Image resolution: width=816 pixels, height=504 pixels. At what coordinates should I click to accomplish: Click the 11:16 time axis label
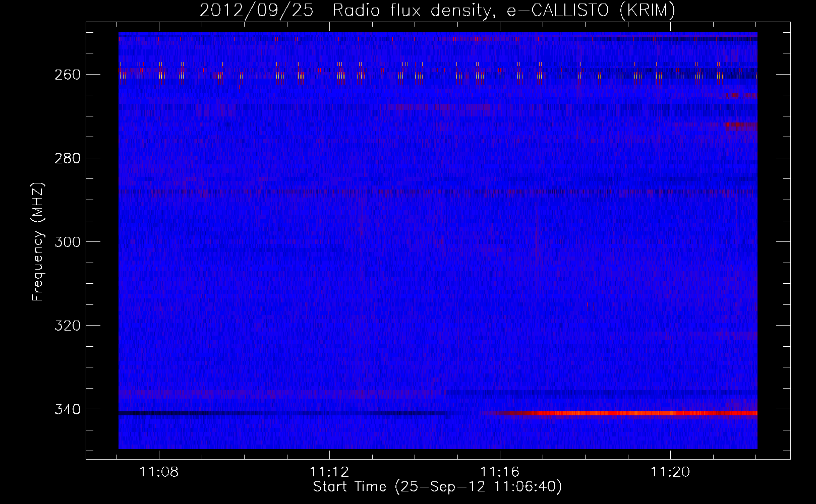(x=500, y=472)
